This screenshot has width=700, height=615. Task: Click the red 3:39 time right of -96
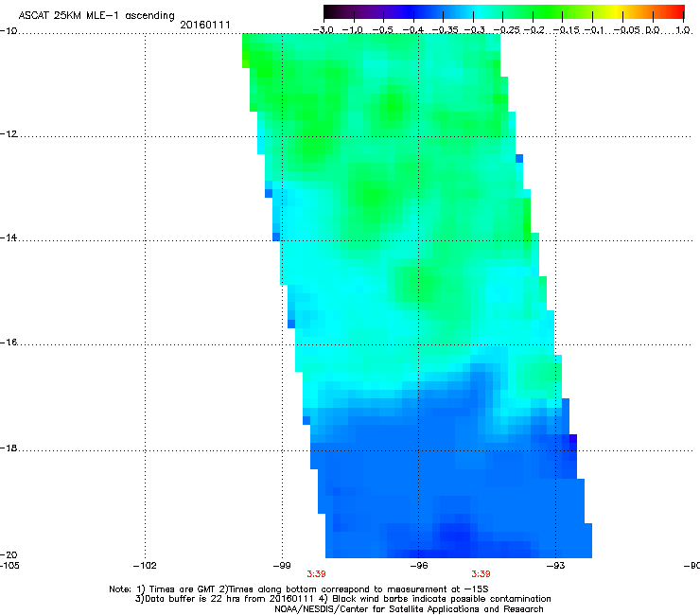pos(481,574)
